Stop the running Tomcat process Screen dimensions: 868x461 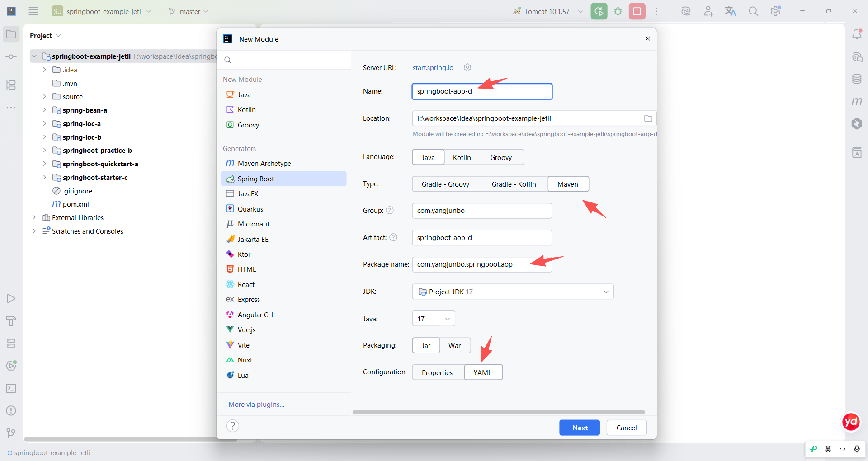point(637,11)
